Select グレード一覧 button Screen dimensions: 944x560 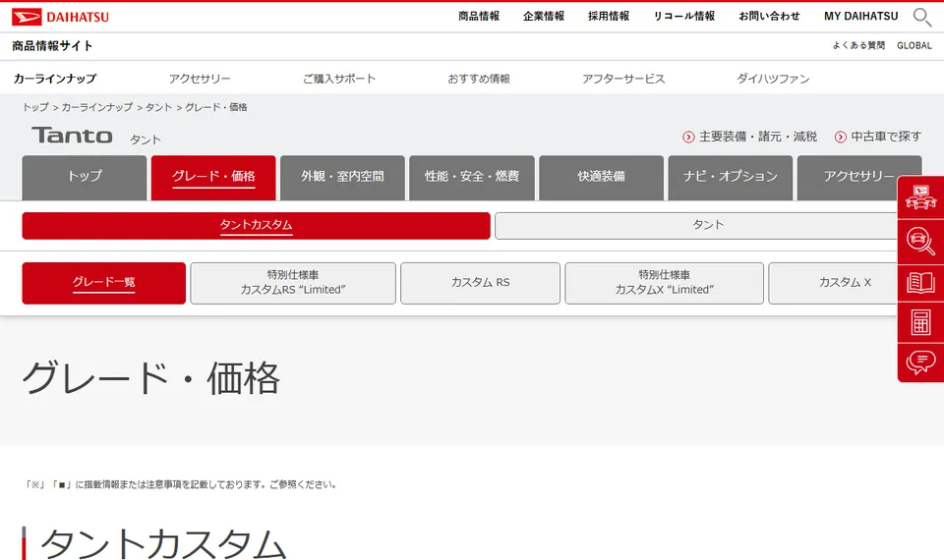pyautogui.click(x=103, y=283)
